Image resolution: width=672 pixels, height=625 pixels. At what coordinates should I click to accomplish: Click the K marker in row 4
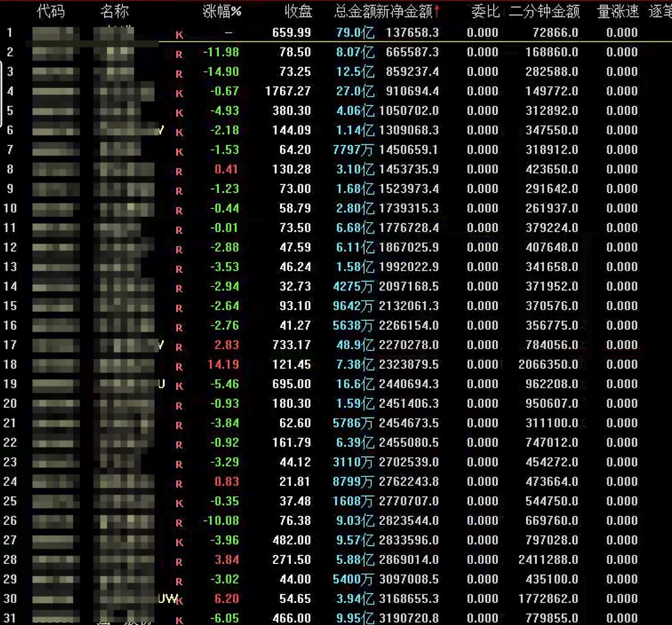(179, 93)
